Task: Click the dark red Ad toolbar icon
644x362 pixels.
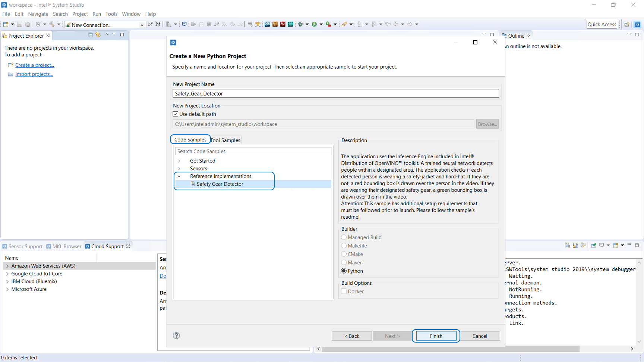Action: coord(283,24)
